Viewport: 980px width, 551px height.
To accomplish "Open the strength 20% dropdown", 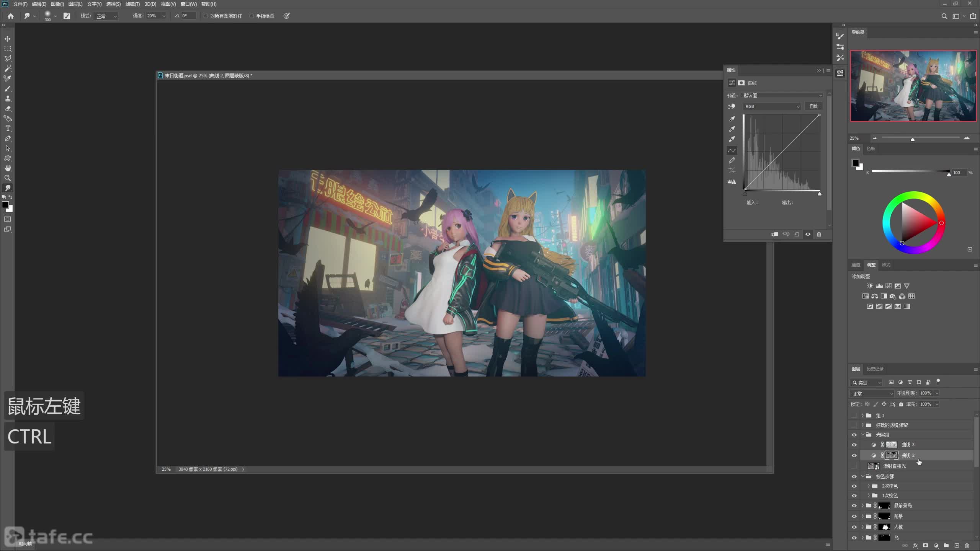I will 164,16.
